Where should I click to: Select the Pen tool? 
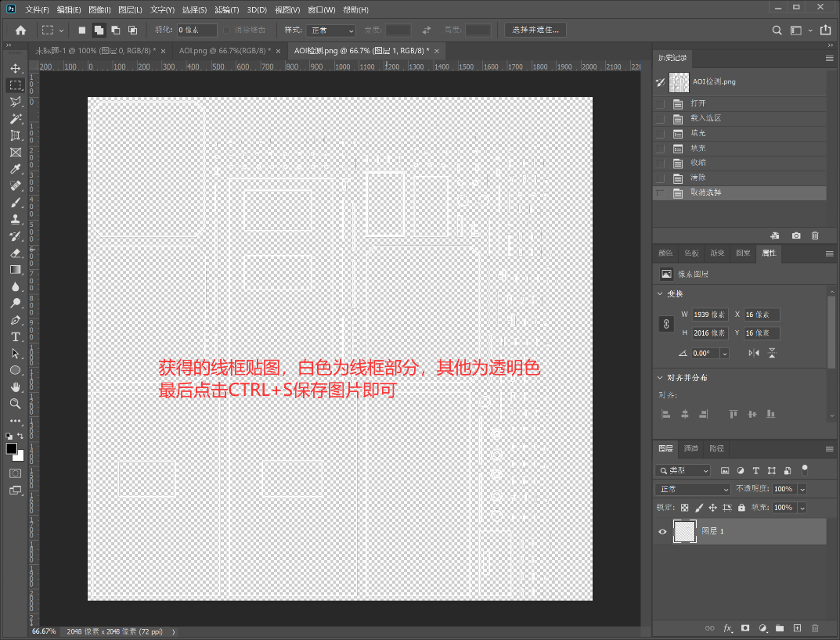(16, 320)
